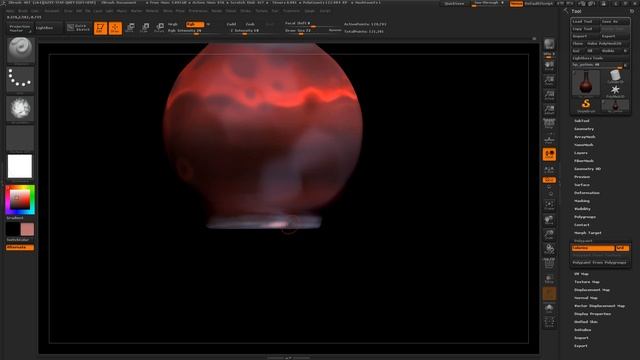The height and width of the screenshot is (360, 640).
Task: Open Projection Master
Action: (x=20, y=28)
